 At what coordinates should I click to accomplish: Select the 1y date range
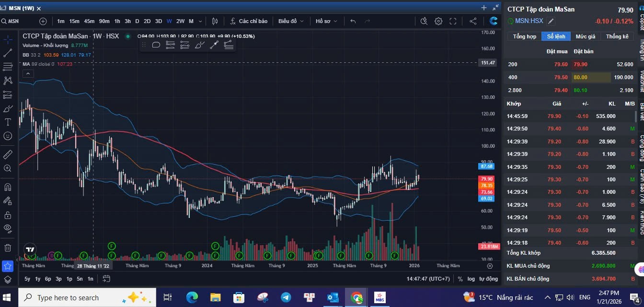[x=38, y=279]
